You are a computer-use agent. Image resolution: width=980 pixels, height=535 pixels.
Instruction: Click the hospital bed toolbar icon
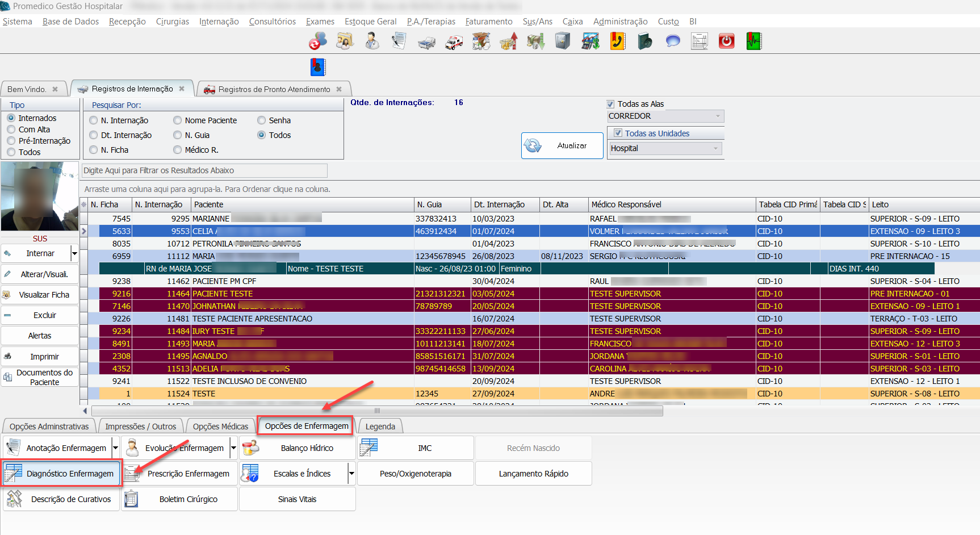(426, 42)
